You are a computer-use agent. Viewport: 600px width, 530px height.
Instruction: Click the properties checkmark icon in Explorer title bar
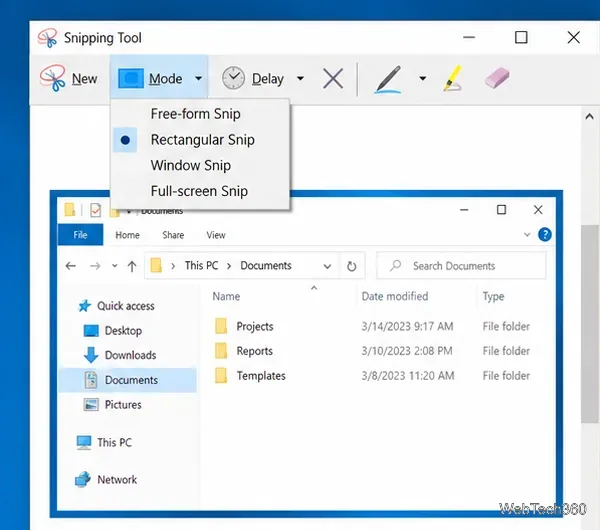tap(95, 210)
